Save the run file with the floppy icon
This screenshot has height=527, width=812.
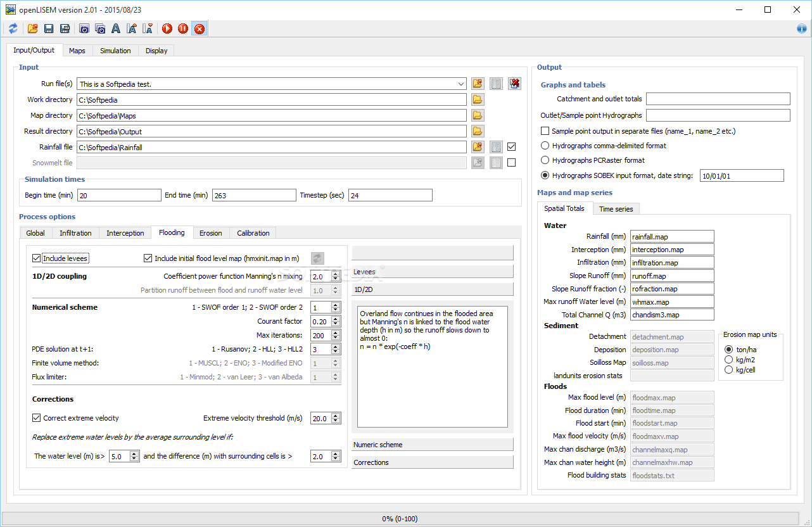click(x=49, y=29)
